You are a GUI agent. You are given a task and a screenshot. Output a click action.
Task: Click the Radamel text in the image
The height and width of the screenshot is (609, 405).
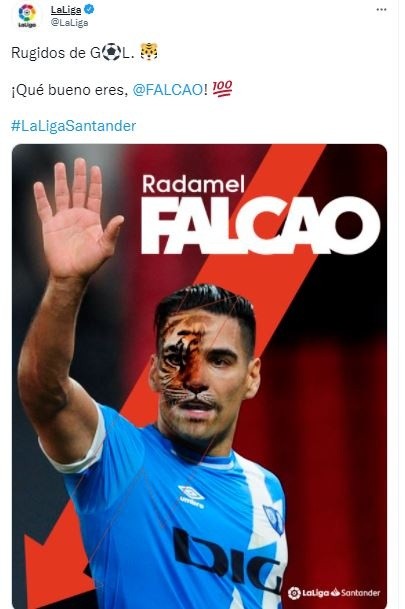pyautogui.click(x=193, y=184)
